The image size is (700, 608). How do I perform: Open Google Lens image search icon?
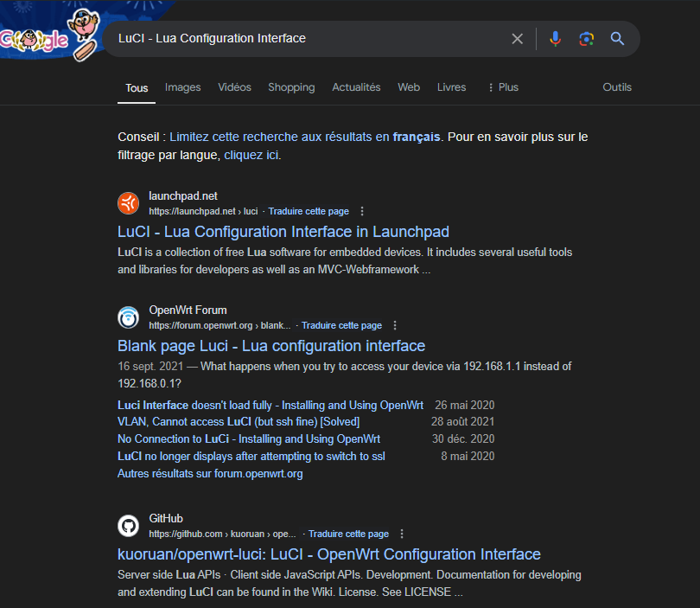[587, 39]
